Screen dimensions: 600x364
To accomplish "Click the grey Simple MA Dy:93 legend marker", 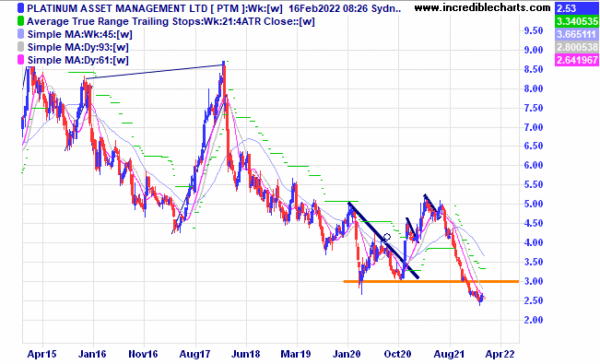I will [21, 47].
